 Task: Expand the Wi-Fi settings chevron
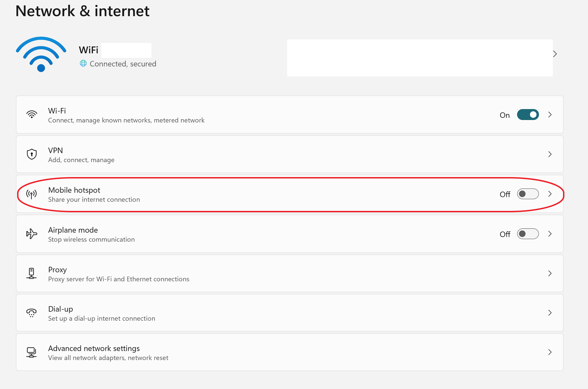click(550, 115)
